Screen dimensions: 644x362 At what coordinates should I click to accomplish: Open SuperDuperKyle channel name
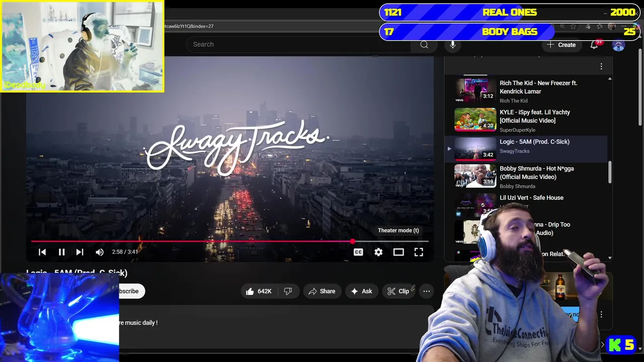(517, 130)
